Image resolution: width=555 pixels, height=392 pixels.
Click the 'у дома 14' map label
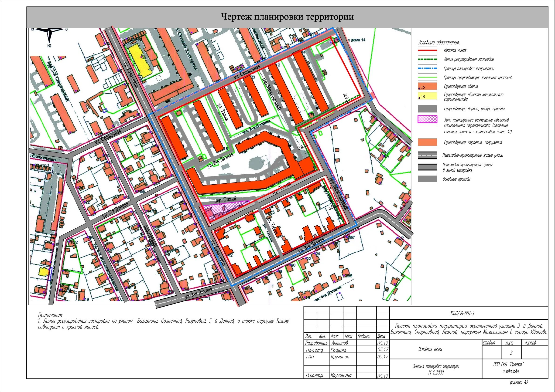[356, 40]
